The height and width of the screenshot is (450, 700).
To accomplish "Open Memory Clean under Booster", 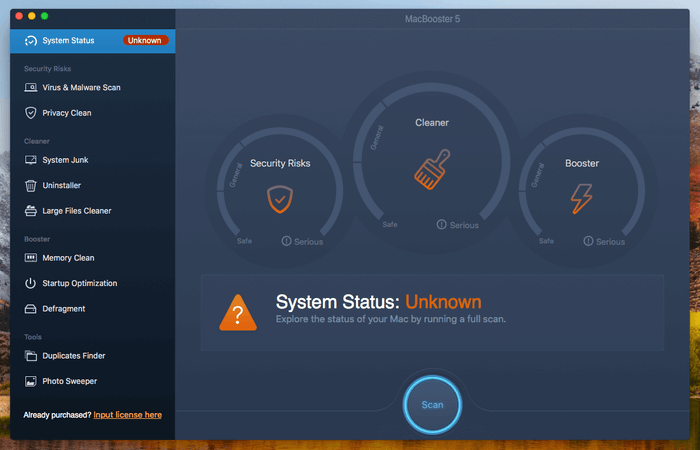I will point(93,258).
